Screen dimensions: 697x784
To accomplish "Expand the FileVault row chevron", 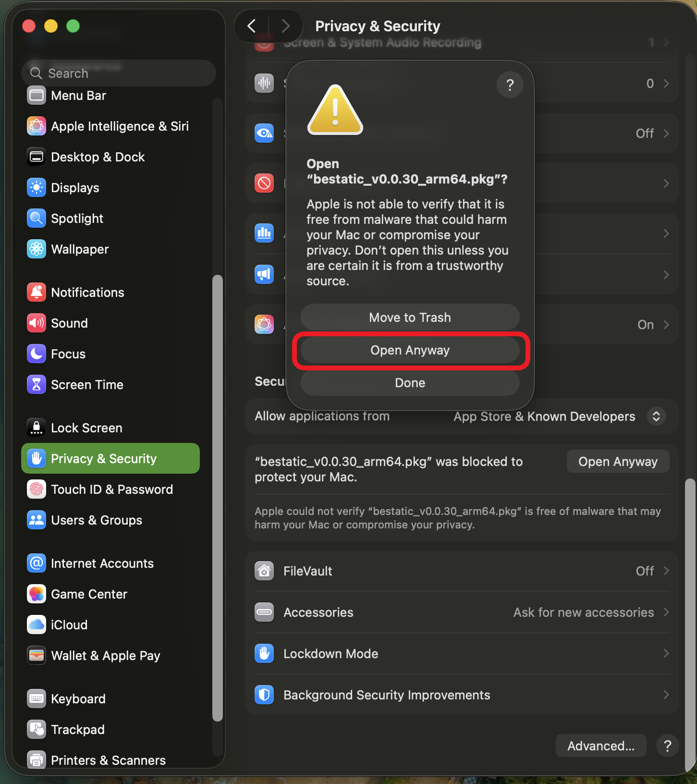I will [666, 571].
